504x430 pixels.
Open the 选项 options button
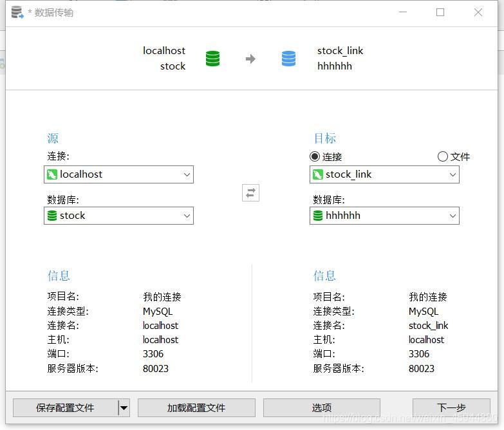(321, 407)
